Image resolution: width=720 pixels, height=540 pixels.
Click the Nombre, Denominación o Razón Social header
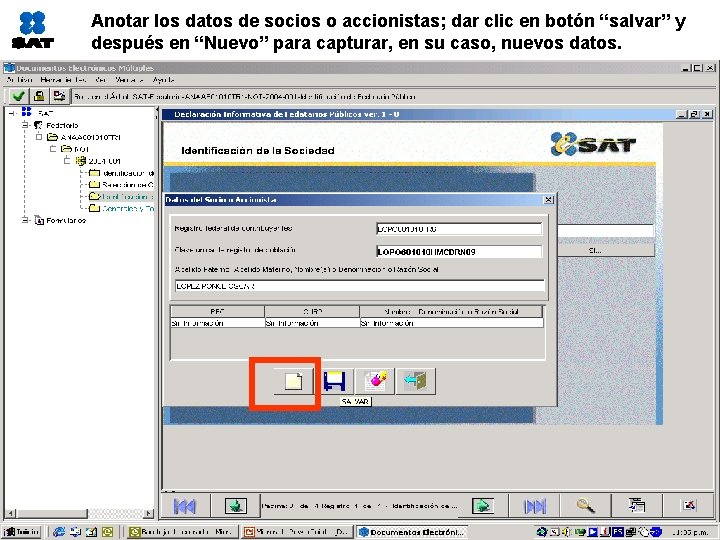click(x=451, y=311)
